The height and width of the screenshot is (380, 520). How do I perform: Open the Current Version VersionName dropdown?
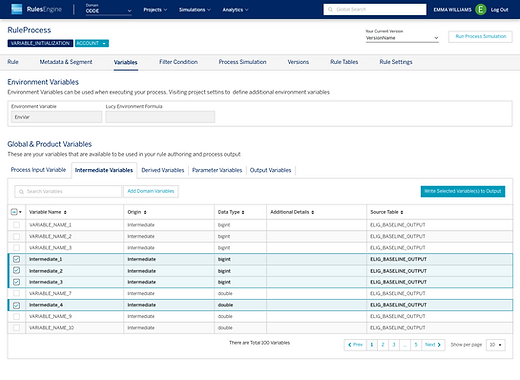tap(402, 38)
